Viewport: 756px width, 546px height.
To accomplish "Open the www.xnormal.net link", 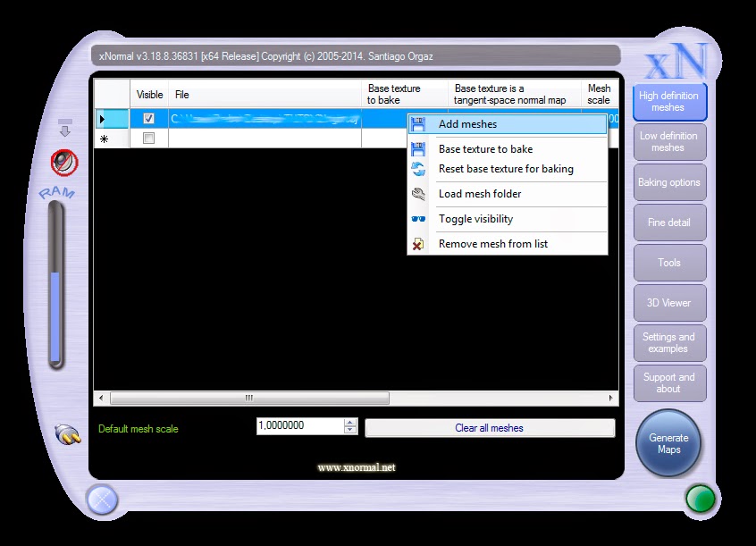I will pyautogui.click(x=357, y=467).
